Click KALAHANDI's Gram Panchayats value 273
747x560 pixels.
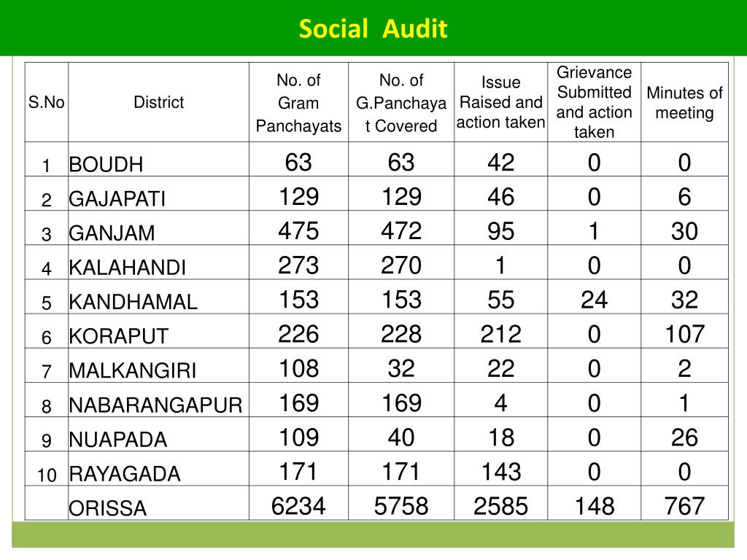pos(298,265)
